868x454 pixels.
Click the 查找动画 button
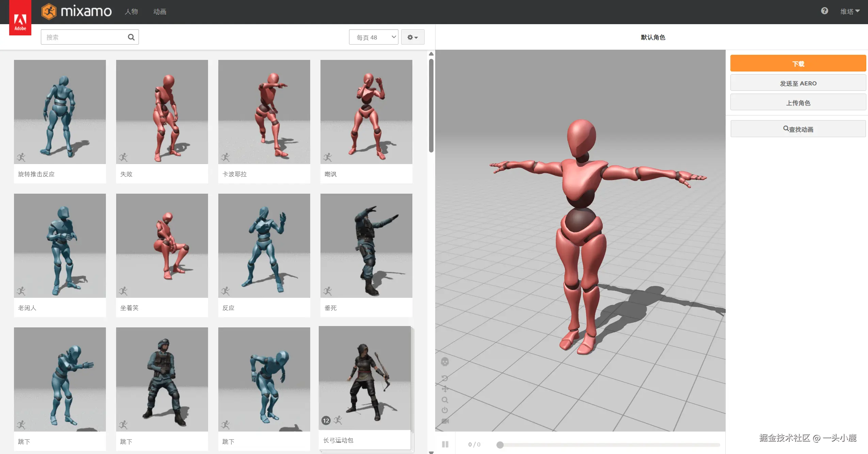click(798, 129)
